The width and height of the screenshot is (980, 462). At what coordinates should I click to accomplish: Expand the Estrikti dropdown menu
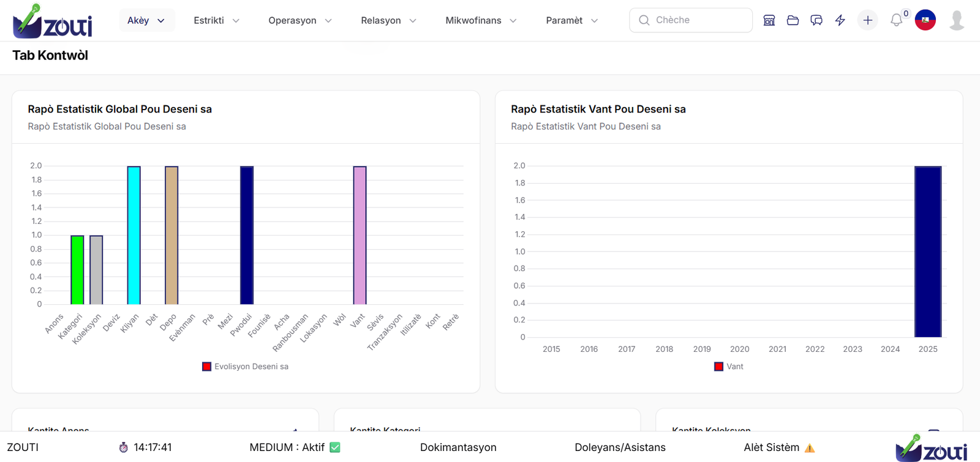click(216, 20)
